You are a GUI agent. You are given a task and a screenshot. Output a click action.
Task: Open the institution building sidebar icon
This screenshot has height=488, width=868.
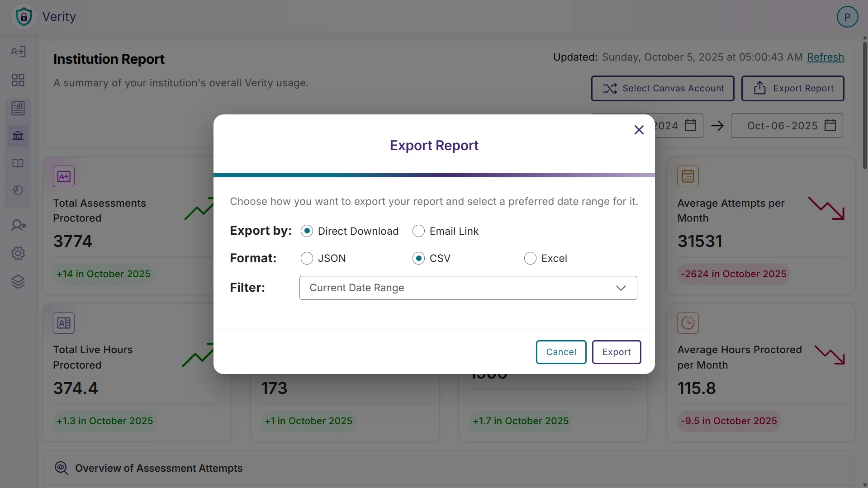coord(18,136)
